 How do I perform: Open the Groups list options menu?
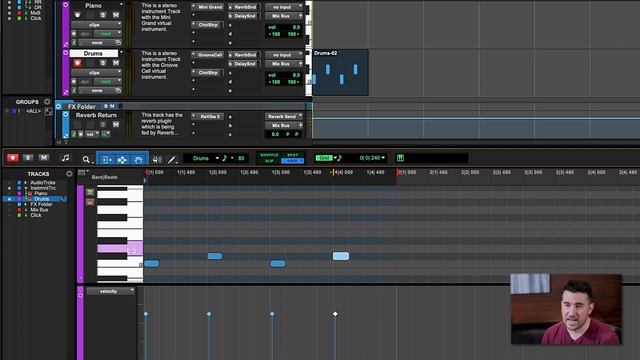click(x=47, y=102)
